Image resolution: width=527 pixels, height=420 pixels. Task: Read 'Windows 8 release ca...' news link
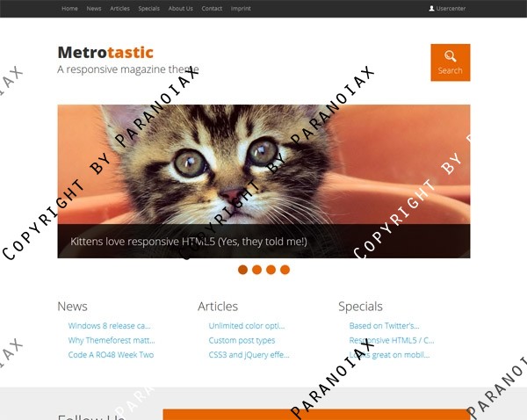pyautogui.click(x=109, y=326)
